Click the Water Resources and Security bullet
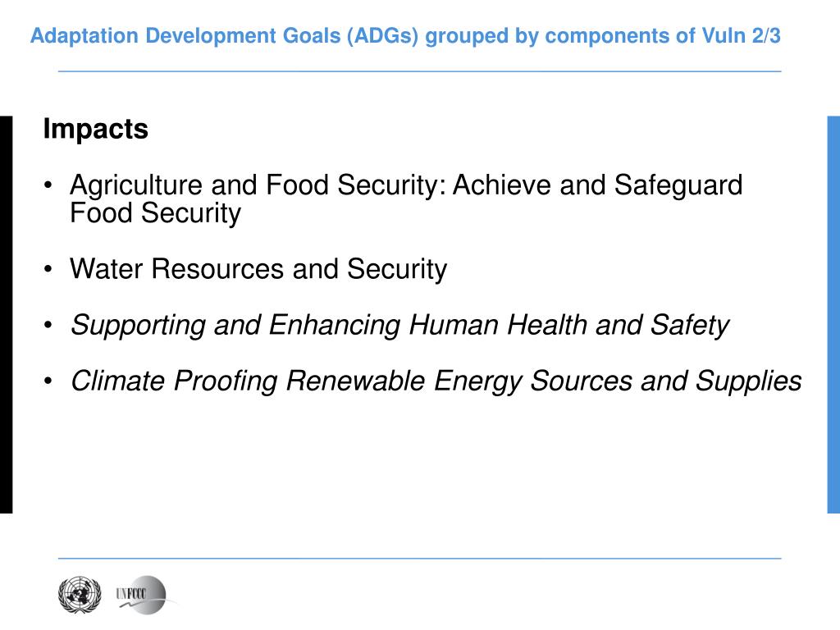 258,269
